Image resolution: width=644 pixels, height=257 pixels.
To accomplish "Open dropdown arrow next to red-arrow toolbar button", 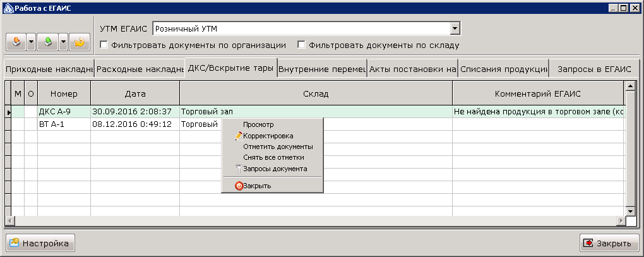I will click(31, 42).
